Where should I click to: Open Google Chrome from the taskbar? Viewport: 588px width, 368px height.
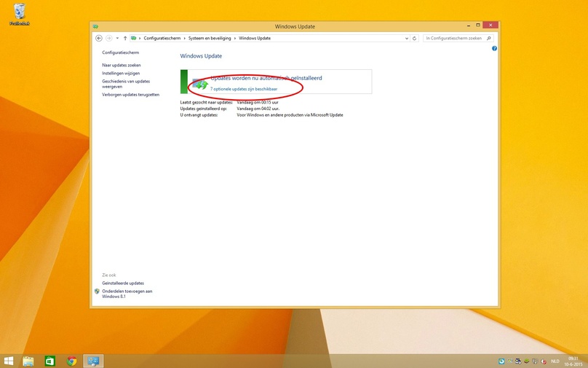click(71, 361)
